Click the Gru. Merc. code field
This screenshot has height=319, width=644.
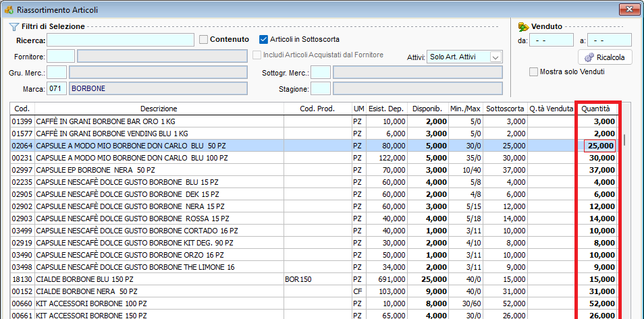coord(57,72)
